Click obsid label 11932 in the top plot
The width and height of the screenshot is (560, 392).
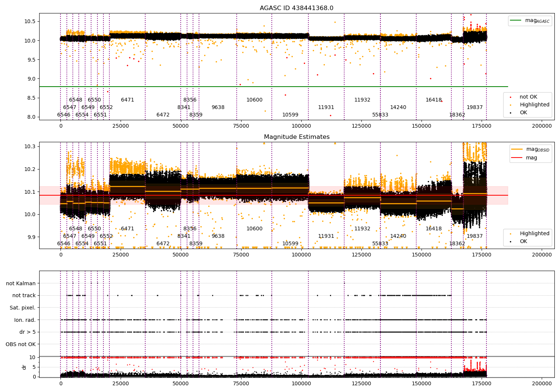[x=362, y=100]
